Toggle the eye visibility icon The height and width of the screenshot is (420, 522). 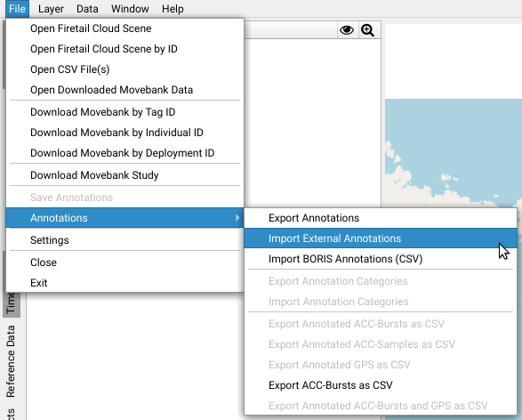(x=347, y=30)
